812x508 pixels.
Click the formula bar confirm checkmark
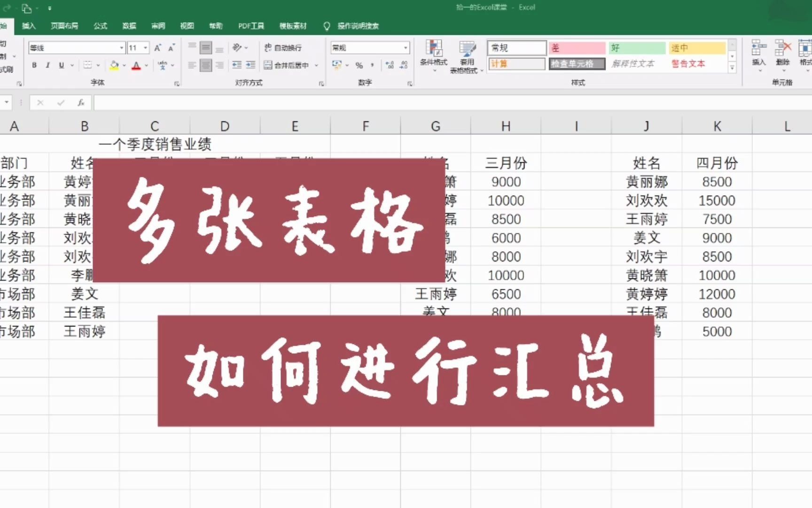[x=61, y=102]
